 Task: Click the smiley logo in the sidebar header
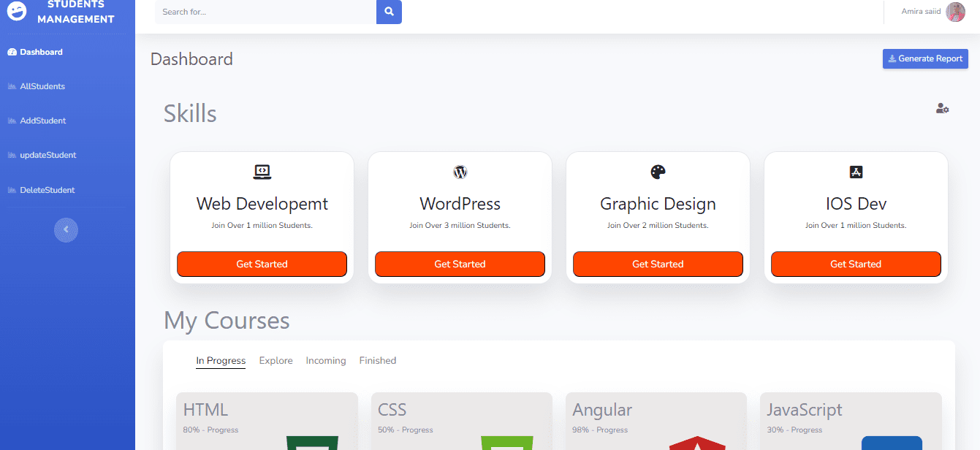[17, 11]
